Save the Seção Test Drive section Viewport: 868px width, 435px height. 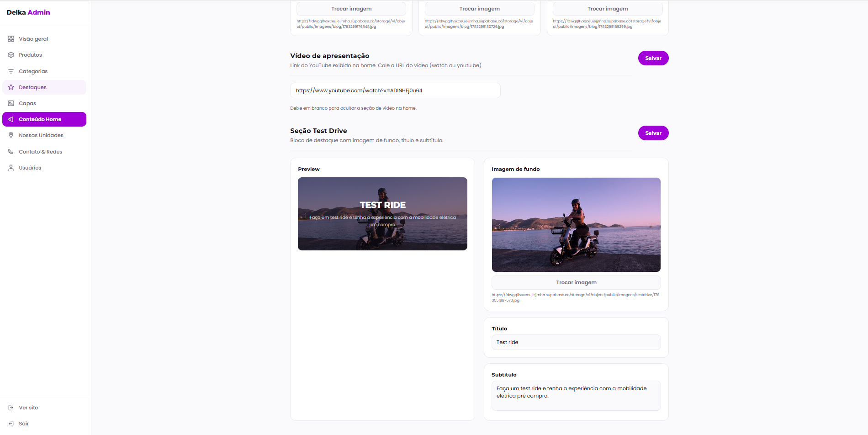[653, 133]
